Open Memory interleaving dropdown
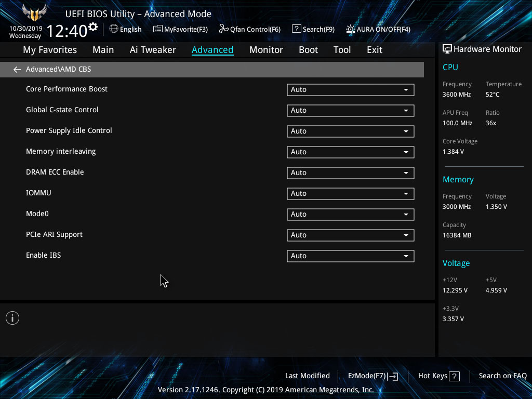The width and height of the screenshot is (532, 399). tap(351, 152)
